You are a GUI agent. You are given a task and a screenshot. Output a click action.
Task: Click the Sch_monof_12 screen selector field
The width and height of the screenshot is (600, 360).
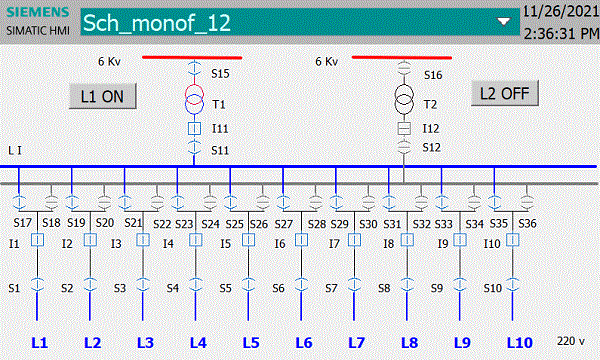click(x=300, y=22)
